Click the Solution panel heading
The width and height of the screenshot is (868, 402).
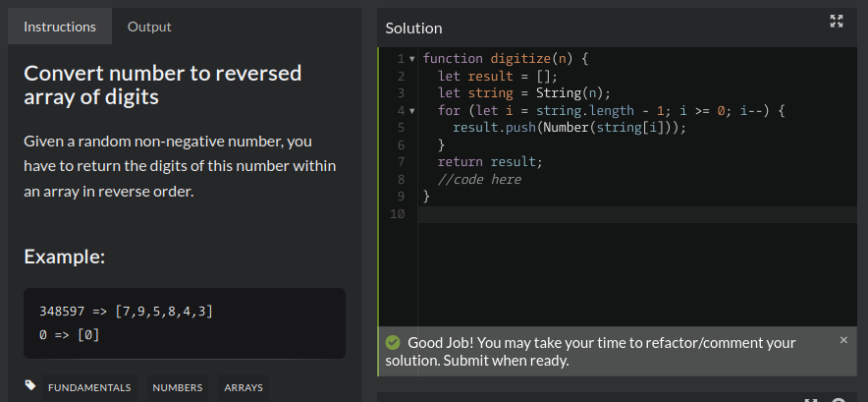413,29
